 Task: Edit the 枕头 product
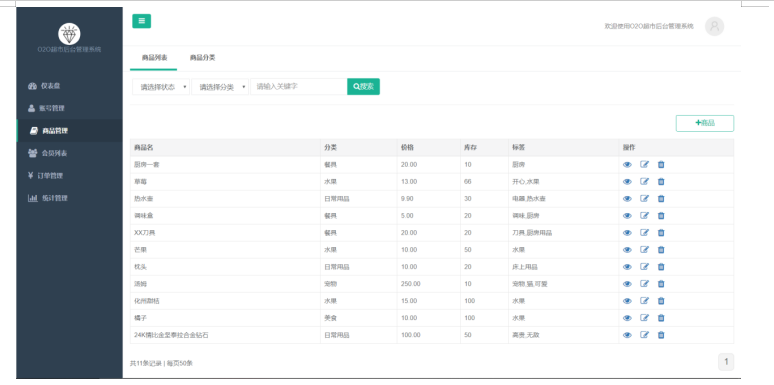click(644, 267)
